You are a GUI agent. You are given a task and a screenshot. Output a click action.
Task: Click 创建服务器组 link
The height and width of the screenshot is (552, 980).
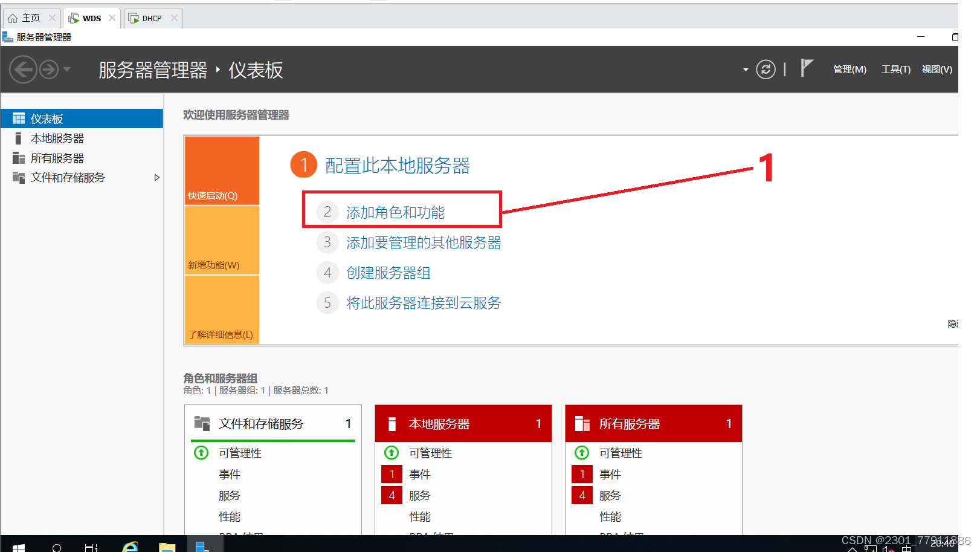[x=388, y=273]
